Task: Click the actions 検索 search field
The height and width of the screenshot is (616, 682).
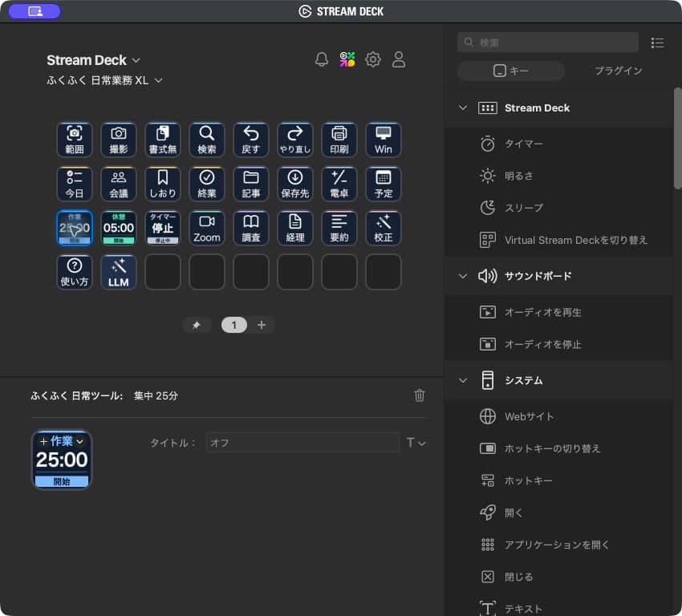Action: coord(547,43)
